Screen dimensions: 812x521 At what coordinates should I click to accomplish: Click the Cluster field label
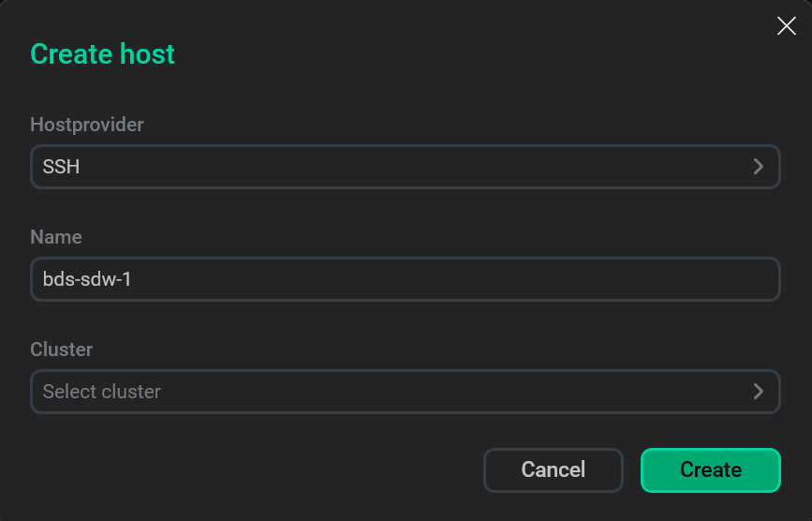click(62, 350)
